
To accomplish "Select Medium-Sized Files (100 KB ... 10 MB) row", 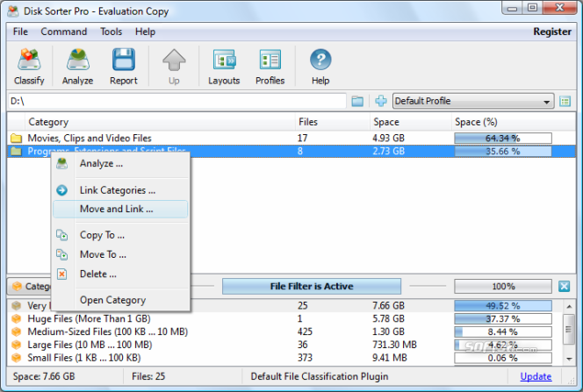I will tap(284, 331).
